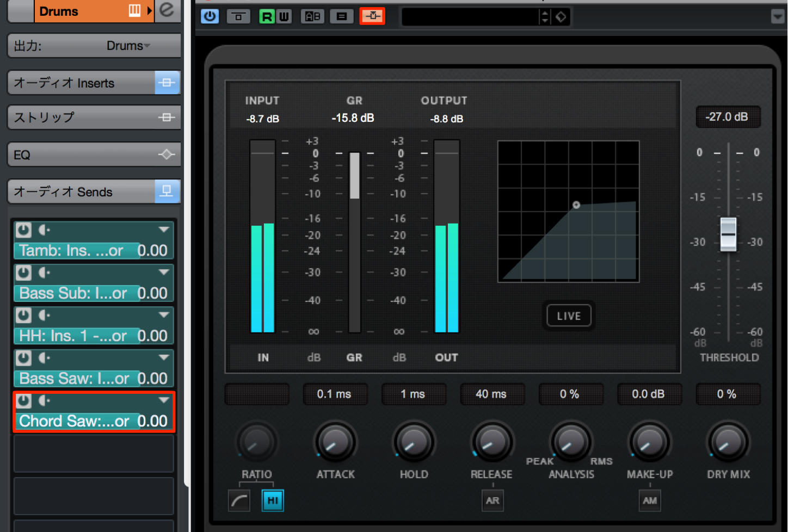Click the RELEASE knob

pos(492,442)
